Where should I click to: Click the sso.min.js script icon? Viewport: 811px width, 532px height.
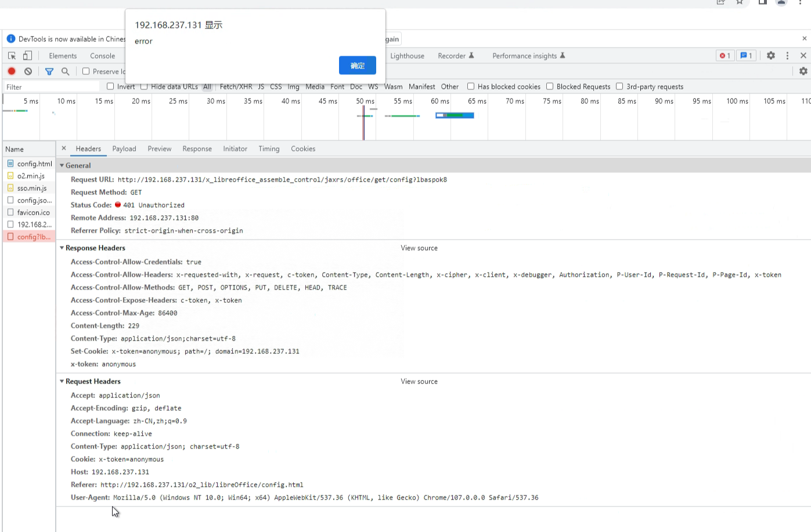tap(10, 188)
